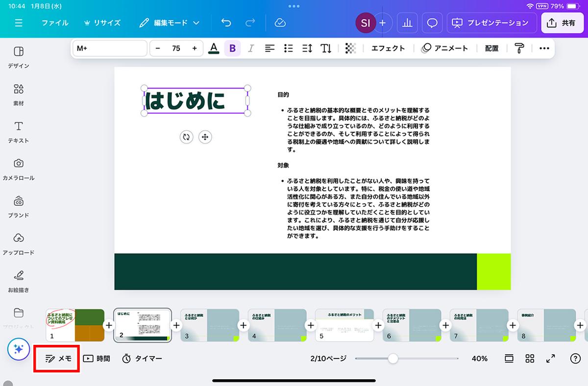Viewport: 588px width, 386px height.
Task: Toggle bulleted list formatting
Action: click(289, 48)
